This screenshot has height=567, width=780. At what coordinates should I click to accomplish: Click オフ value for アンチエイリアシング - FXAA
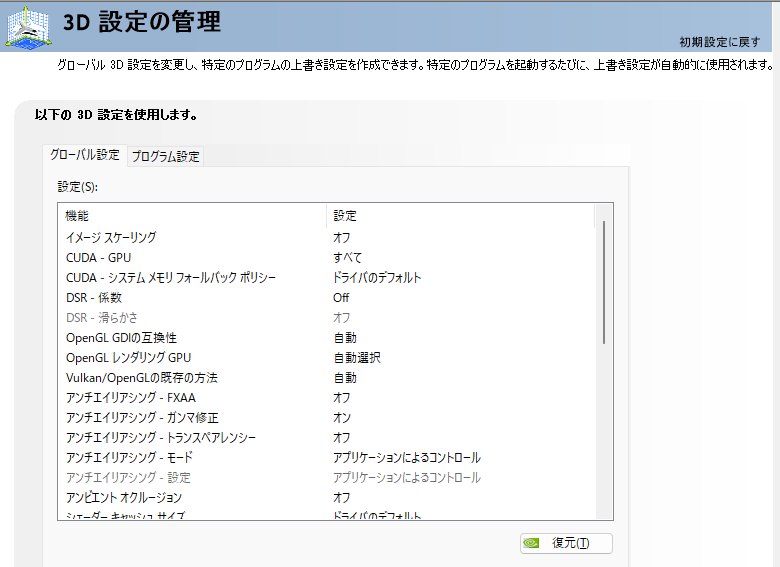pyautogui.click(x=342, y=397)
